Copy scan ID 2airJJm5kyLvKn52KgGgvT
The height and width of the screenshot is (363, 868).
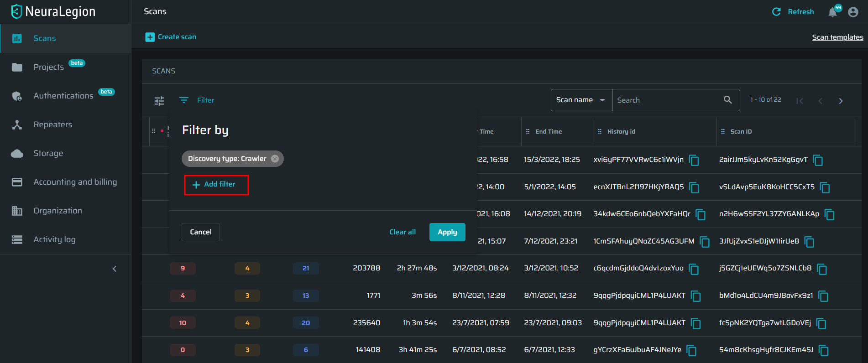point(818,160)
